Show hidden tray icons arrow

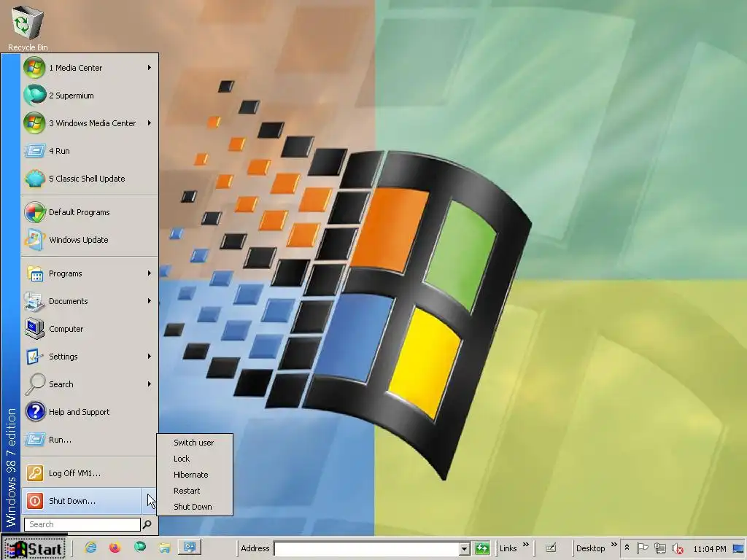(x=627, y=548)
